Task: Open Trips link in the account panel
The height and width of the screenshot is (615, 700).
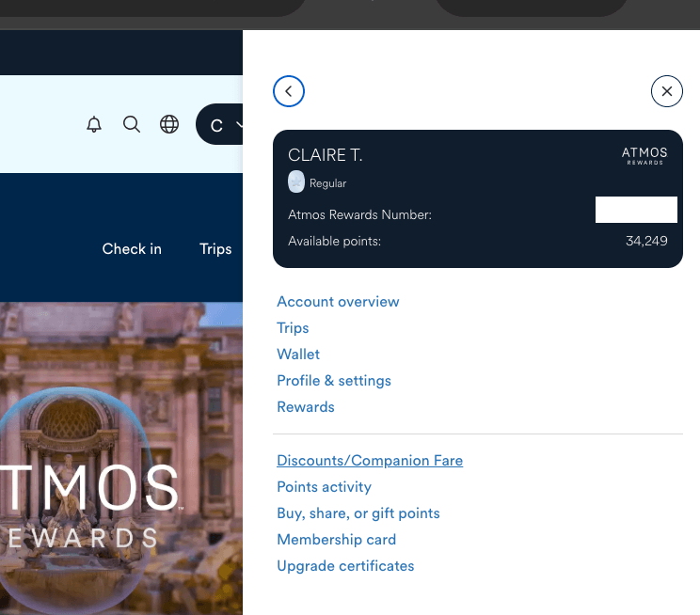Action: click(x=293, y=328)
